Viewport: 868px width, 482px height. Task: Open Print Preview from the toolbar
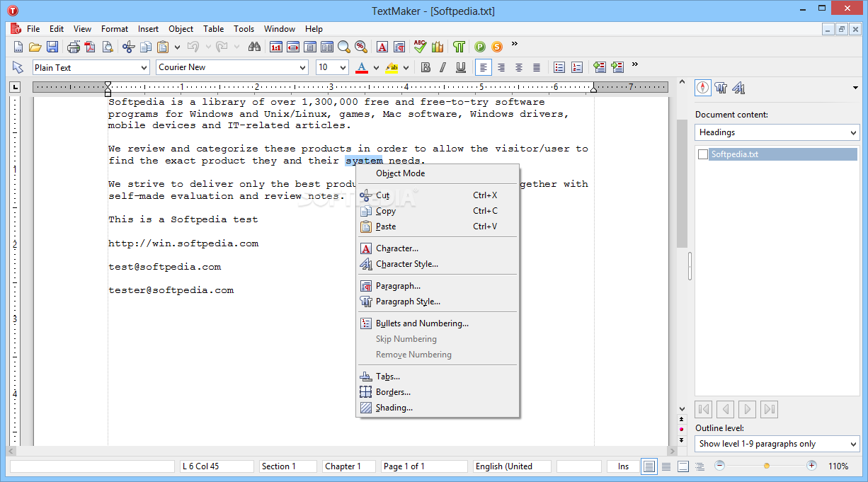pos(108,47)
